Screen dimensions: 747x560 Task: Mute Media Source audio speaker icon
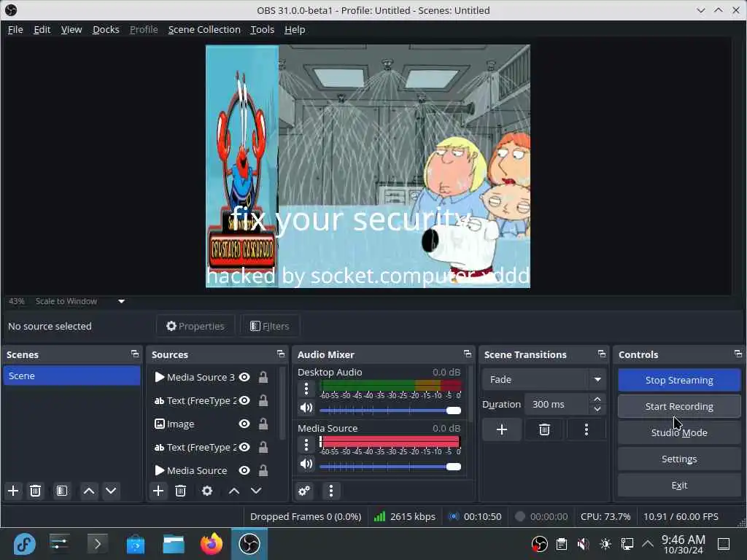306,464
